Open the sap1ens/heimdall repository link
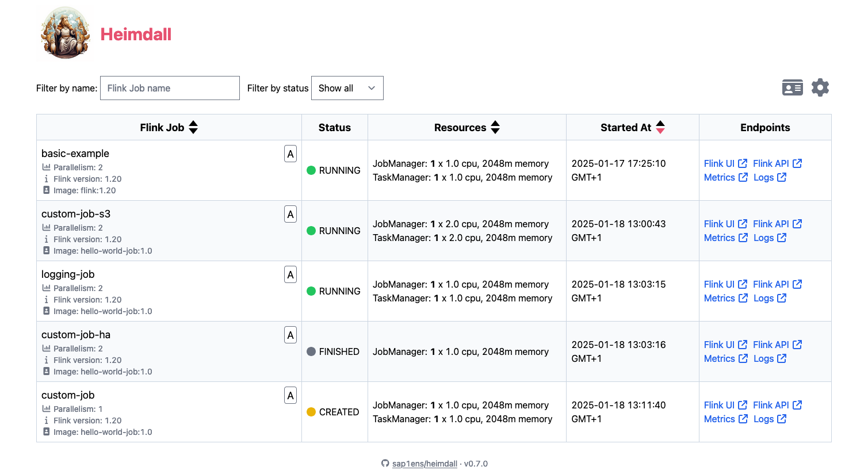Image resolution: width=868 pixels, height=474 pixels. coord(425,463)
